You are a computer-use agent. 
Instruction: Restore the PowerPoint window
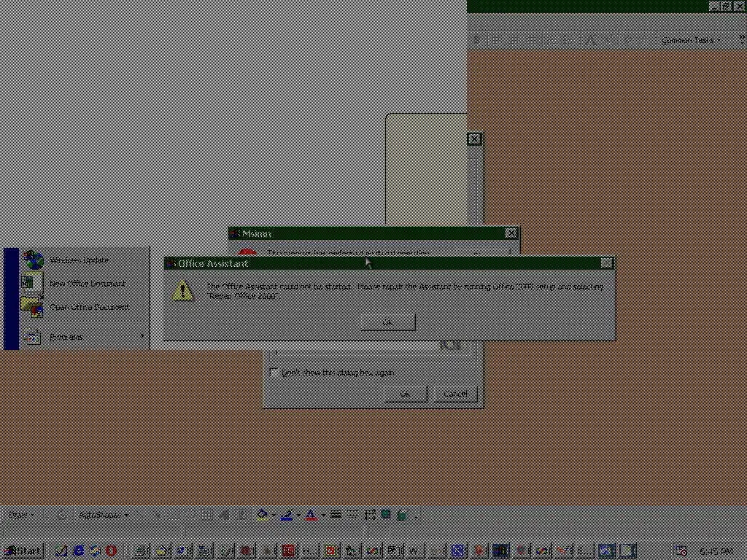click(x=727, y=6)
